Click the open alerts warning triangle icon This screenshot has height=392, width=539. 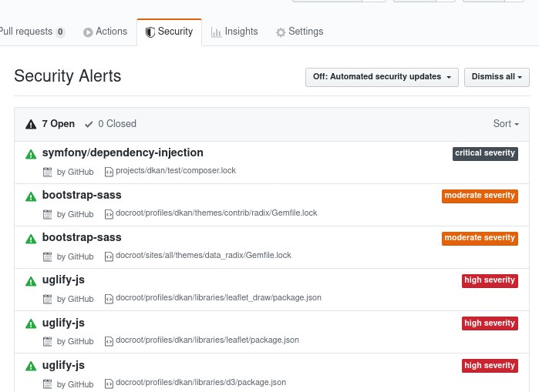click(31, 124)
